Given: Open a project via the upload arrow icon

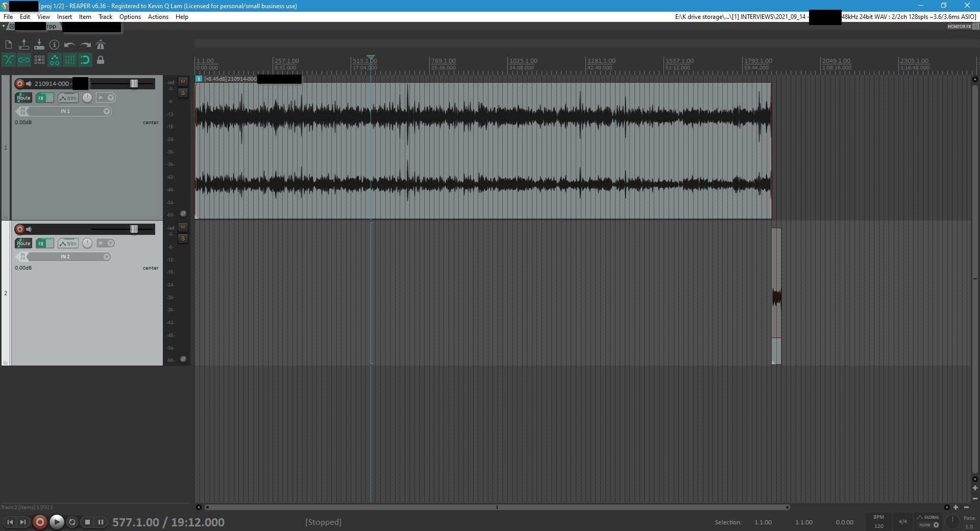Looking at the screenshot, I should coord(24,45).
